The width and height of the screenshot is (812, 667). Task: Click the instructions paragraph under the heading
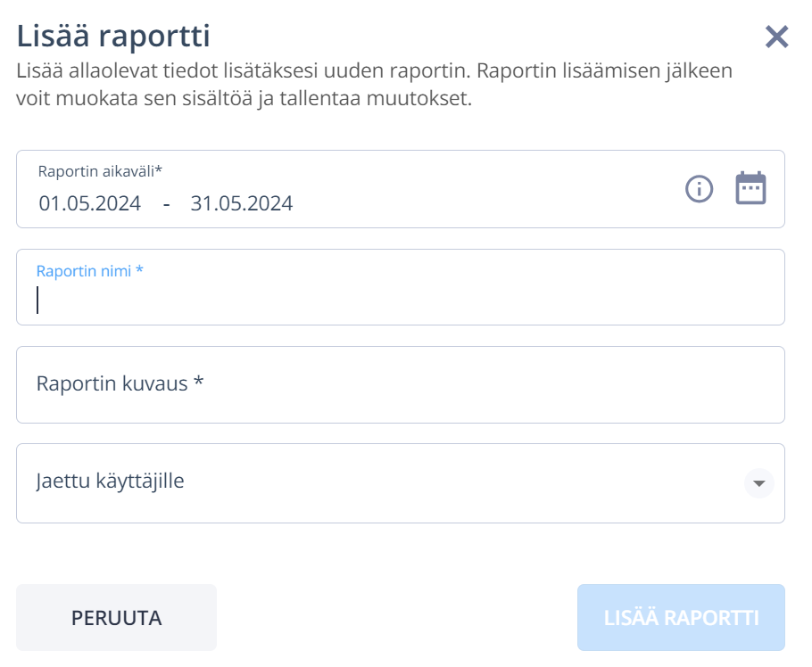(x=375, y=85)
